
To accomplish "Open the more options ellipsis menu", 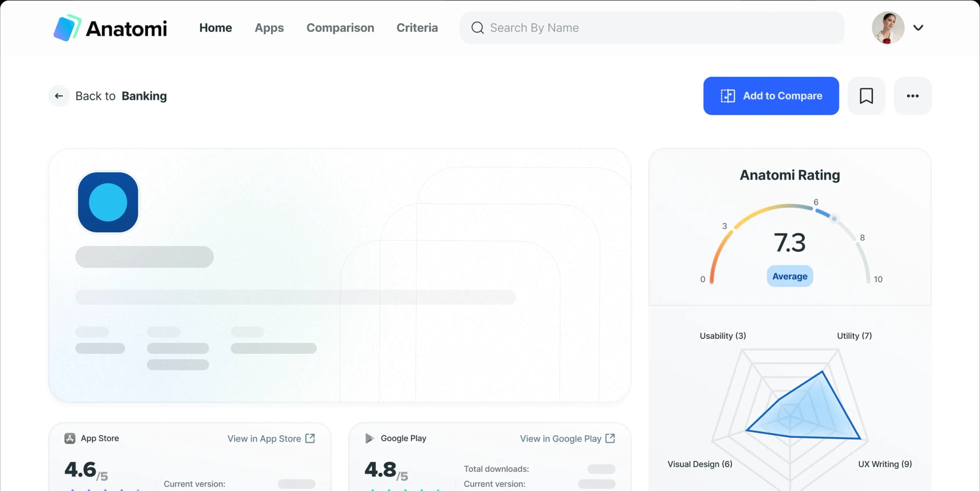I will pyautogui.click(x=913, y=95).
